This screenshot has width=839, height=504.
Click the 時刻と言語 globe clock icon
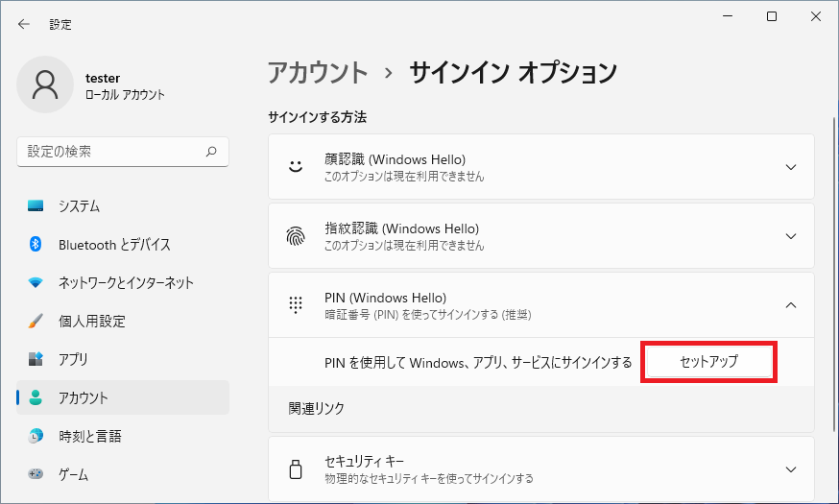tap(36, 436)
